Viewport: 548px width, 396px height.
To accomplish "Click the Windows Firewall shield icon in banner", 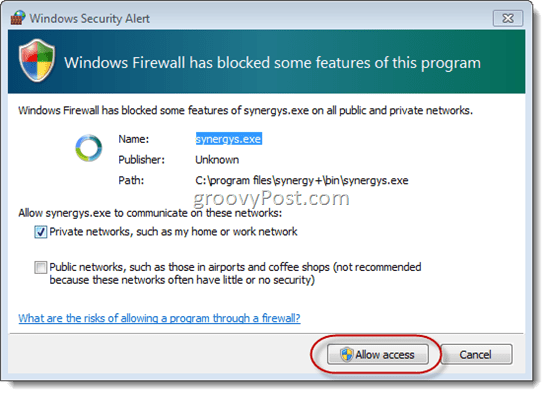I will tap(37, 61).
